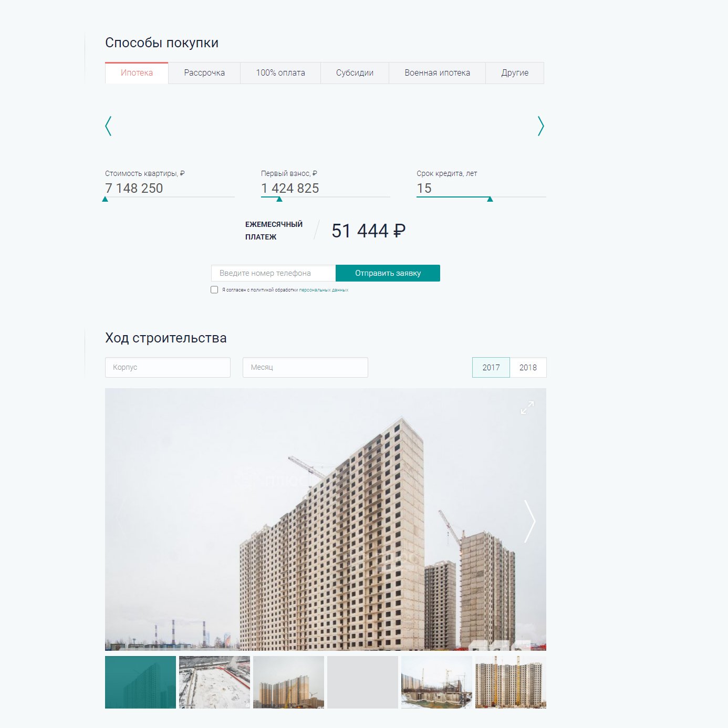Image resolution: width=728 pixels, height=728 pixels.
Task: Click the left teal carousel arrow
Action: 108,126
